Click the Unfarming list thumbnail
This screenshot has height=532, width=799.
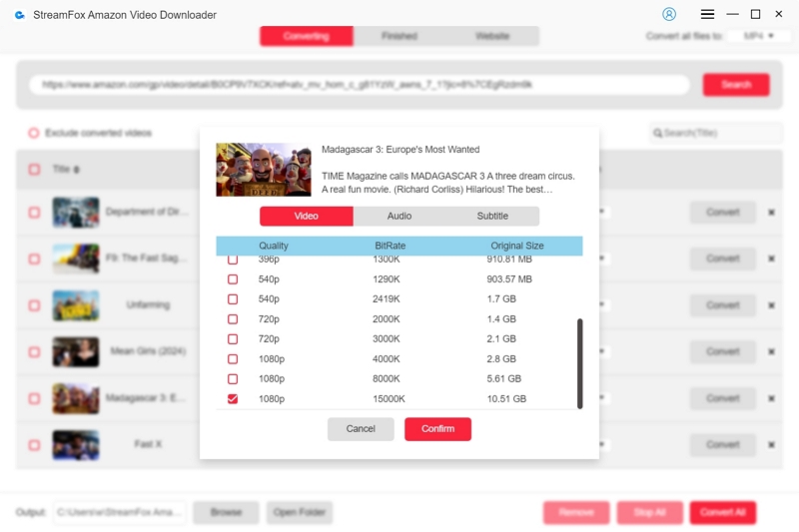[76, 305]
